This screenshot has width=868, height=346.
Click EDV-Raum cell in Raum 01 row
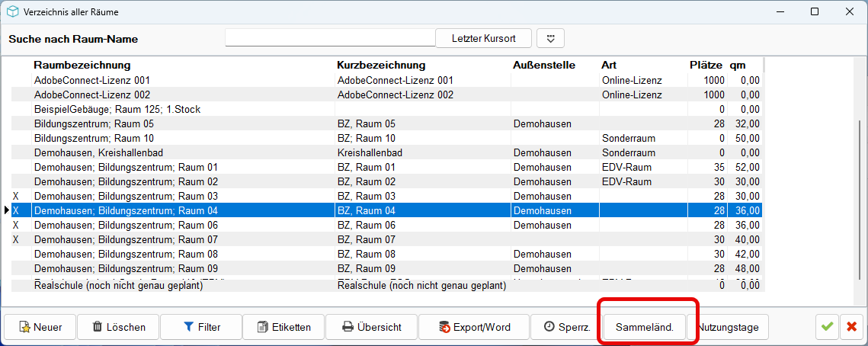626,167
